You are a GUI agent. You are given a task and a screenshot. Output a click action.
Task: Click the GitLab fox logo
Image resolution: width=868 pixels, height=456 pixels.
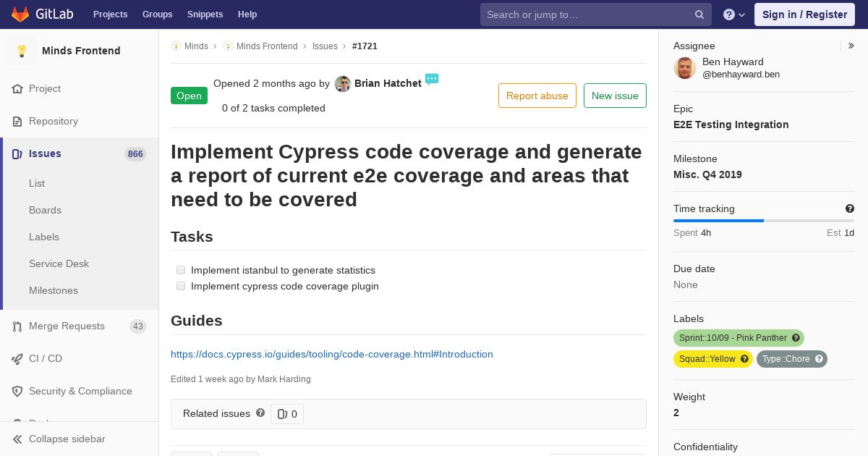pos(20,14)
